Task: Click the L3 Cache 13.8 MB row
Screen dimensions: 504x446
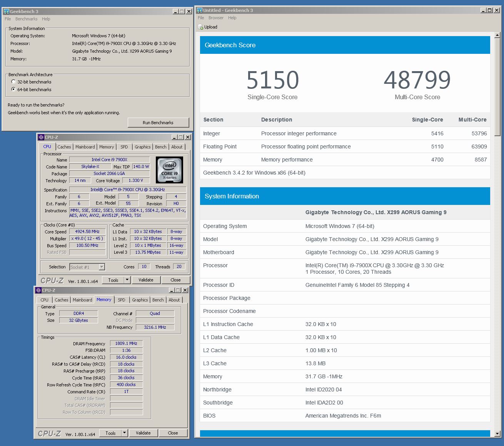Action: (x=345, y=363)
